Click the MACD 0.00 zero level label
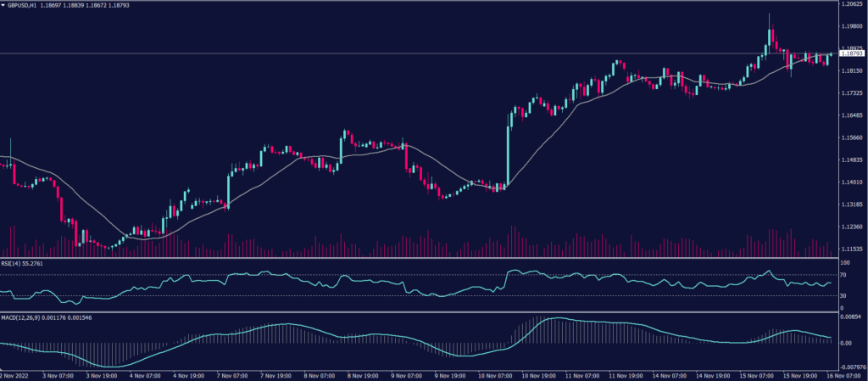Screen dimensions: 868x381 (x=844, y=344)
